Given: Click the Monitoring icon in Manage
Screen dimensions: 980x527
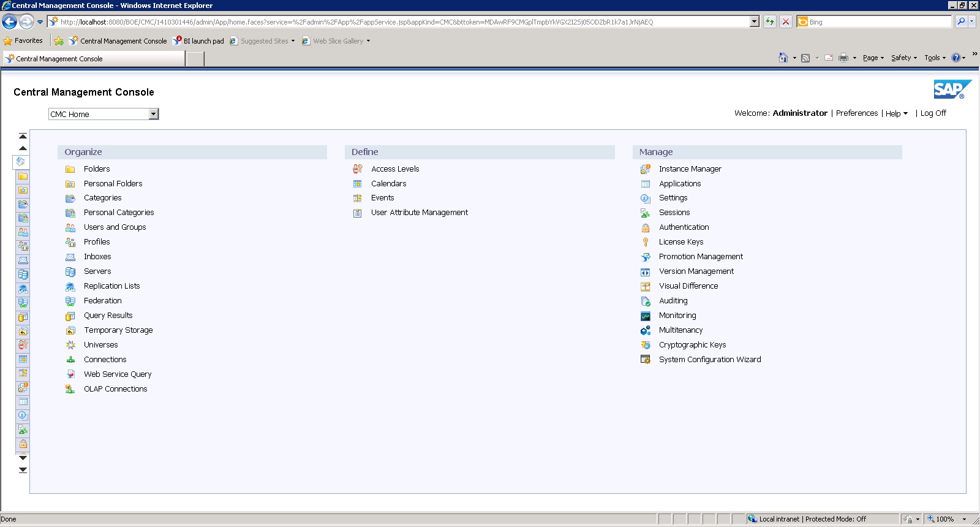Looking at the screenshot, I should click(x=645, y=316).
